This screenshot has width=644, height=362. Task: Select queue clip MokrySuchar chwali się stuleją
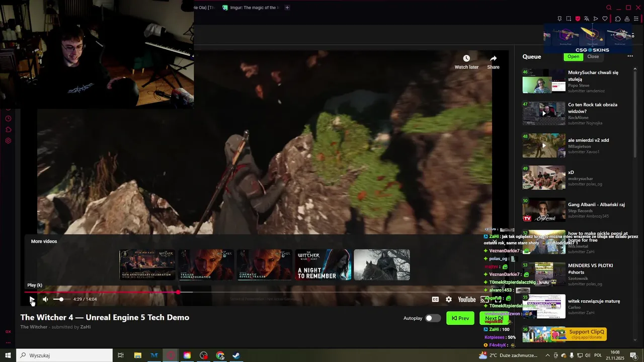pos(577,81)
